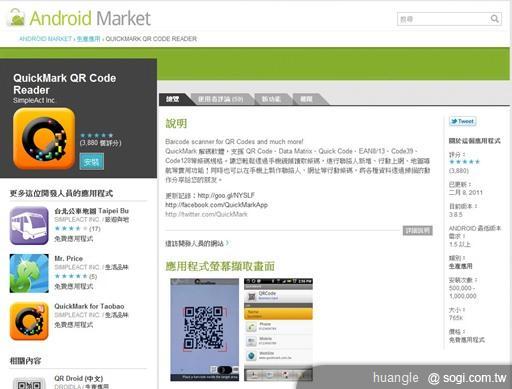Image resolution: width=512 pixels, height=389 pixels.
Task: Click the '3.8.5' version value
Action: point(456,214)
